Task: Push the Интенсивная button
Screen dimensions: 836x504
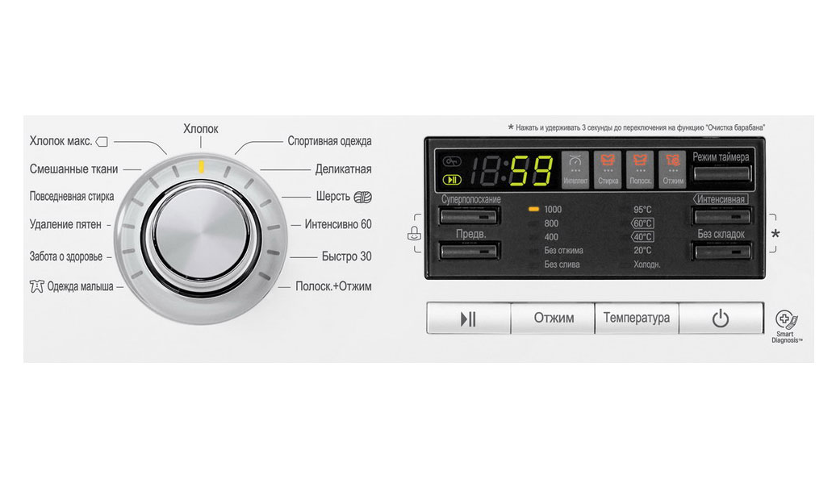Action: pos(721,216)
